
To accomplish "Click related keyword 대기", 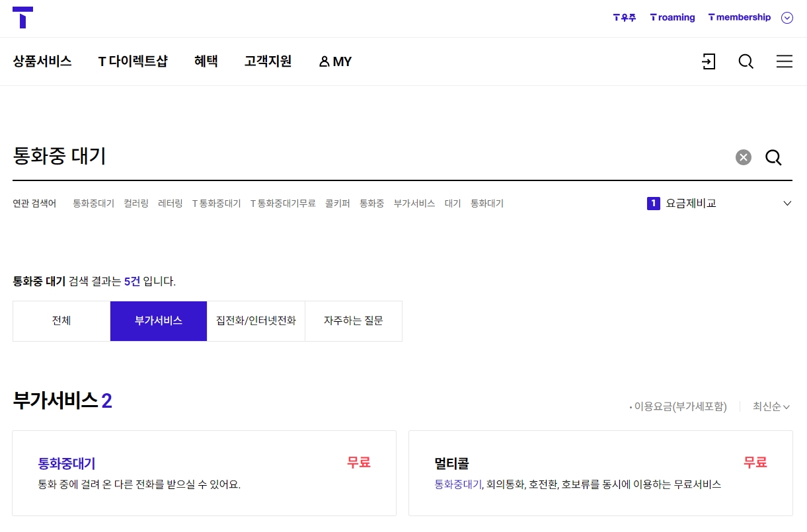I will pos(453,204).
